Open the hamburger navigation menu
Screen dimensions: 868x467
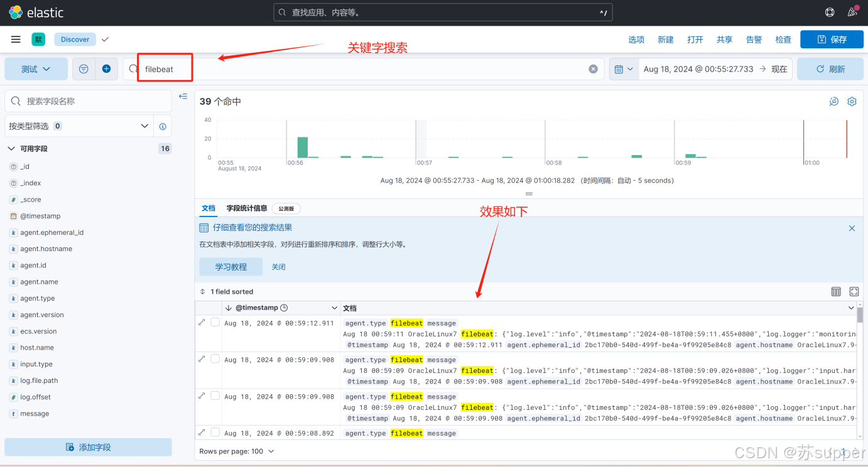click(x=16, y=40)
